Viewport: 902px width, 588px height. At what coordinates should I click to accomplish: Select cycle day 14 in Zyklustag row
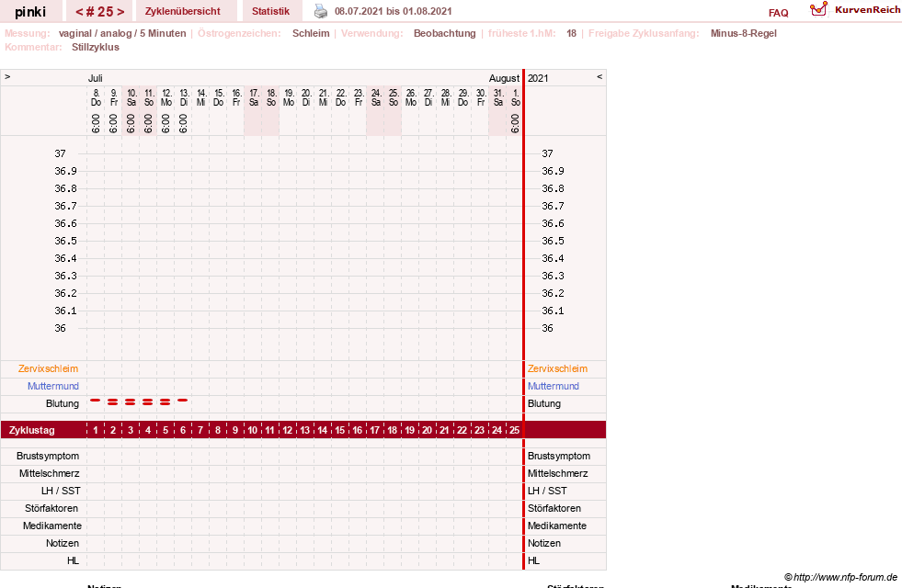322,430
